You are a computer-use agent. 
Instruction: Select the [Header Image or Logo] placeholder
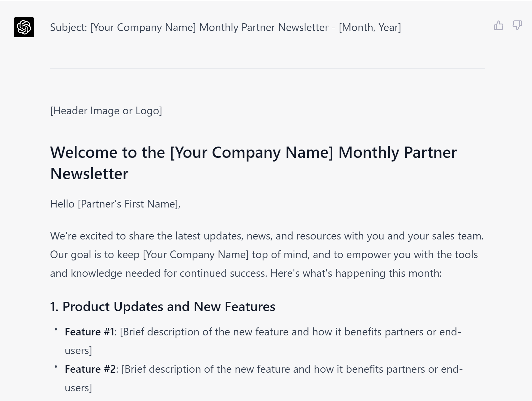pyautogui.click(x=106, y=111)
